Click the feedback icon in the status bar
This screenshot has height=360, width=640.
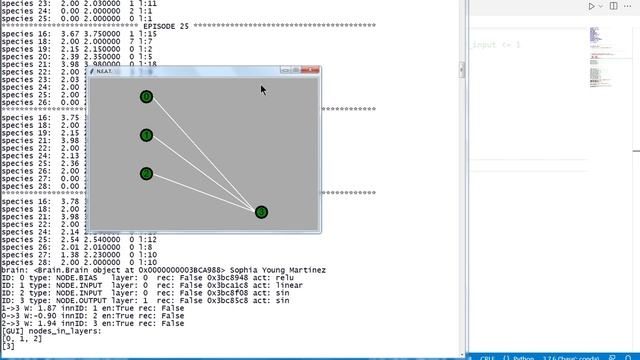pos(612,358)
